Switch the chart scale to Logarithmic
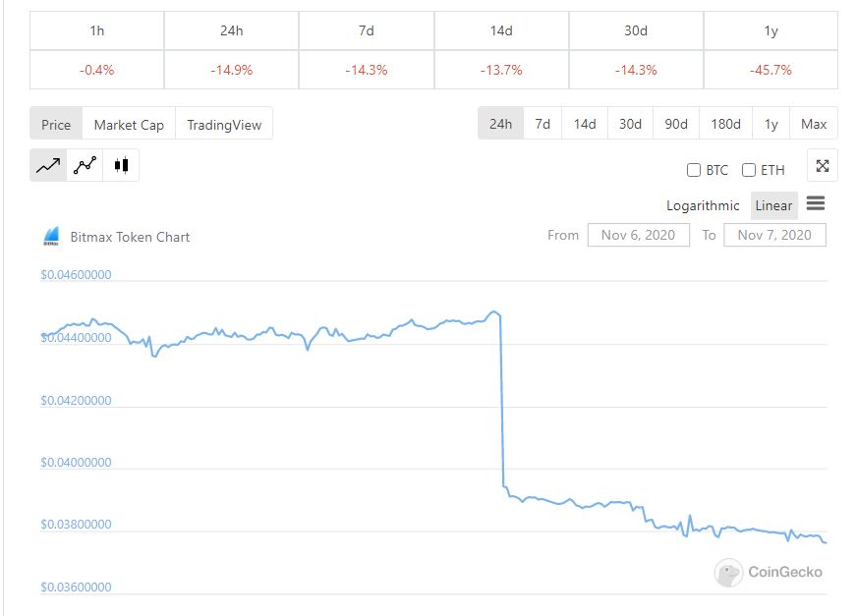Screen dimensions: 857x616 [x=703, y=205]
